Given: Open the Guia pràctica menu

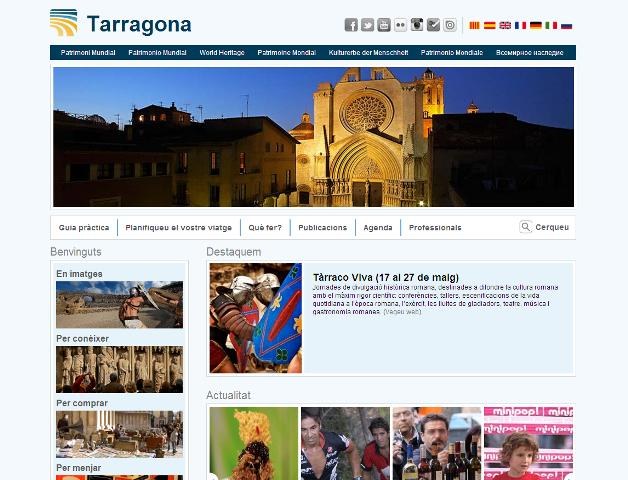Looking at the screenshot, I should tap(84, 228).
